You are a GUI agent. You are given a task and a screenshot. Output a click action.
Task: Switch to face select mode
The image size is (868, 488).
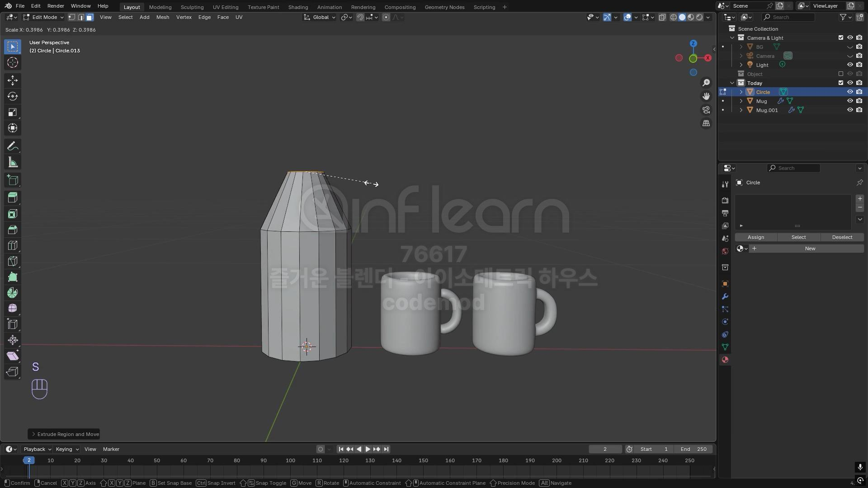(90, 17)
